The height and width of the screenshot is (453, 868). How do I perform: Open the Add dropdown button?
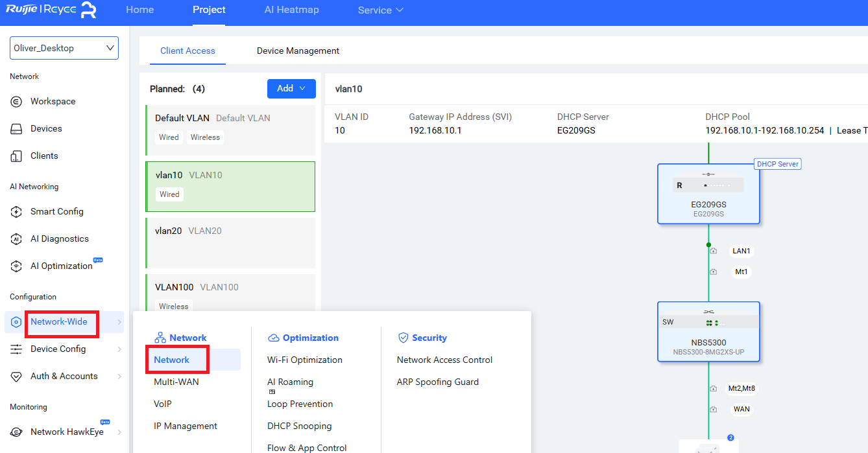pyautogui.click(x=291, y=89)
